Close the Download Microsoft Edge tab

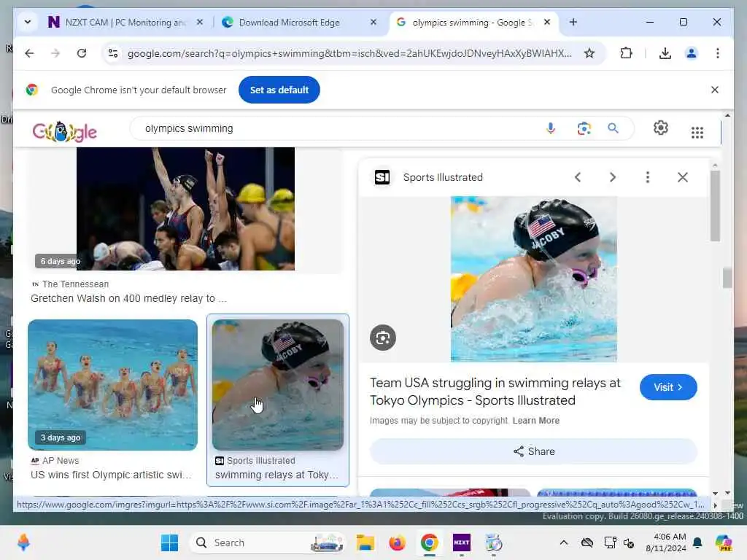point(373,22)
